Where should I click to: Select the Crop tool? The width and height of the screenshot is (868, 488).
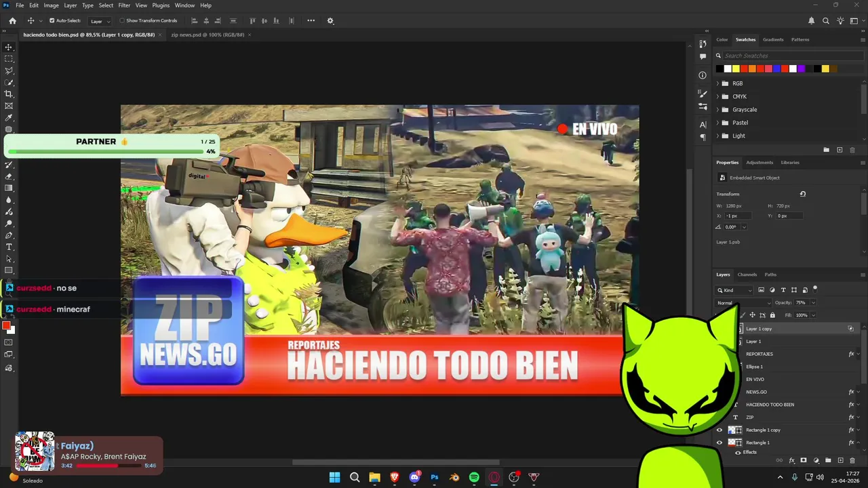pos(9,94)
